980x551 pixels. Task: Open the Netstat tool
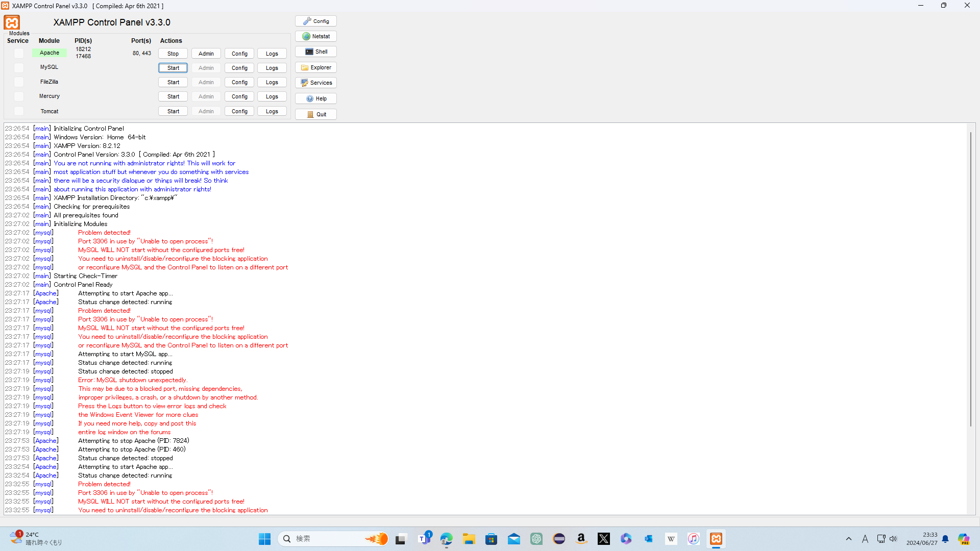(x=315, y=36)
